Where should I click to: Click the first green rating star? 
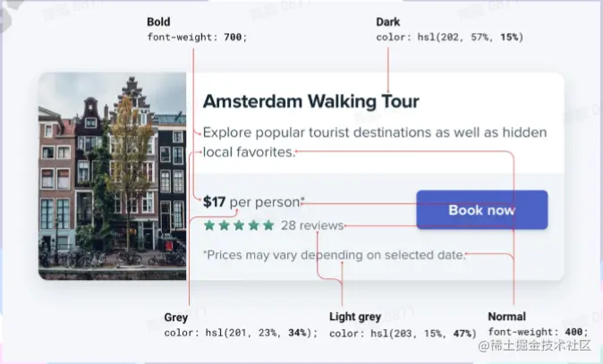pyautogui.click(x=209, y=224)
